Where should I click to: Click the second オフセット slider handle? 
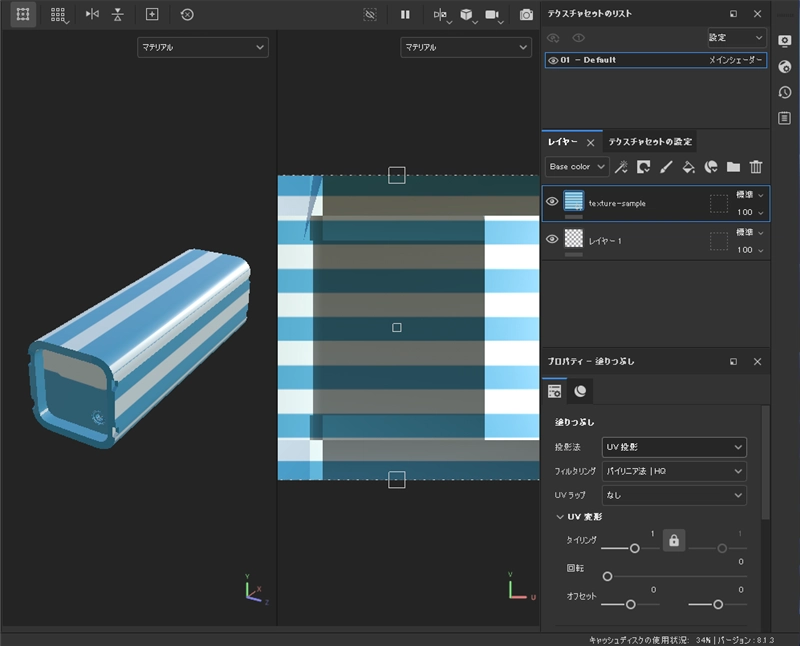[x=718, y=605]
